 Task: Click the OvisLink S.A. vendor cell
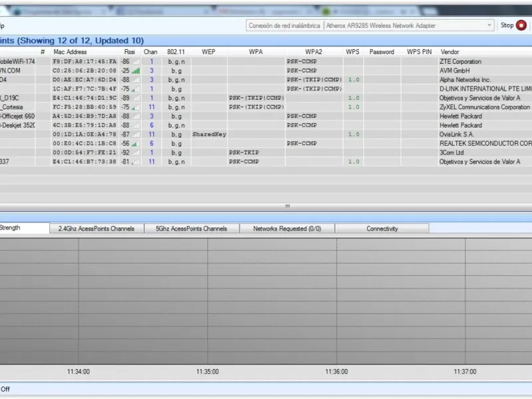click(457, 135)
